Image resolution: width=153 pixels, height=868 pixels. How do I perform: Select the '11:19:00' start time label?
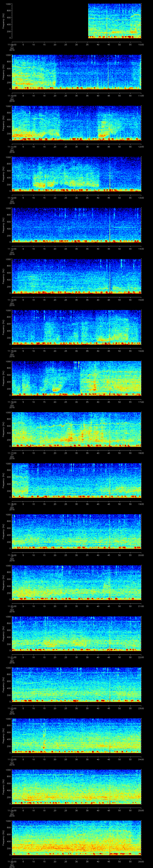tap(12, 555)
